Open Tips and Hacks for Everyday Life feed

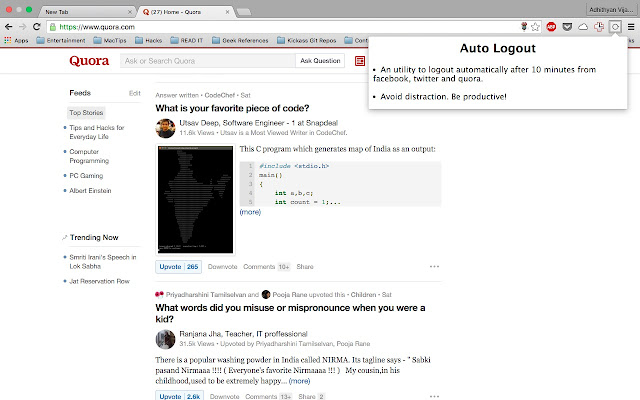(97, 132)
